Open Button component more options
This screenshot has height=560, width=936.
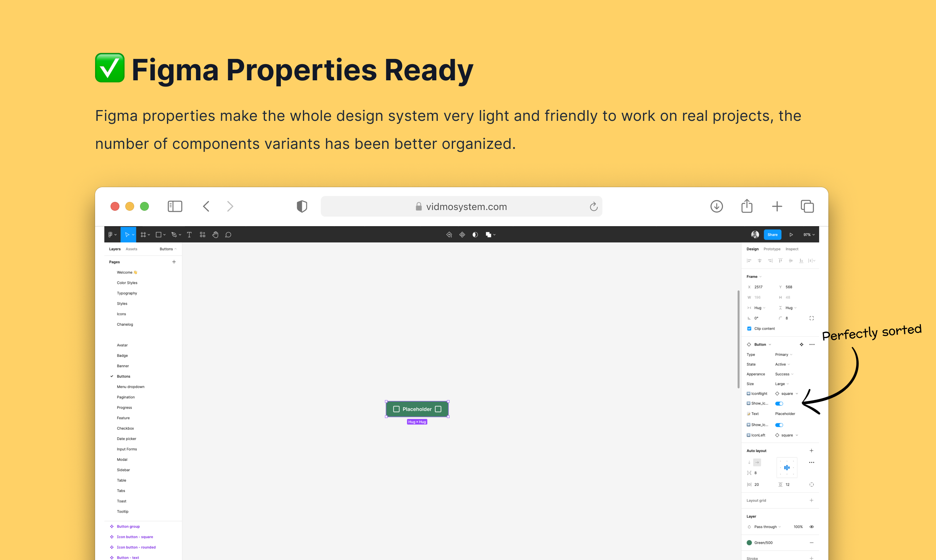click(812, 344)
